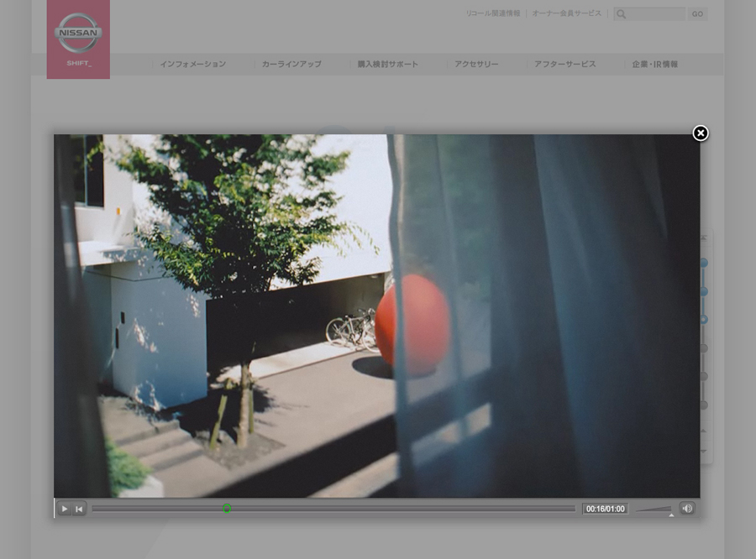This screenshot has height=559, width=756.
Task: Click the skip-to-start button beside play
Action: tap(79, 509)
